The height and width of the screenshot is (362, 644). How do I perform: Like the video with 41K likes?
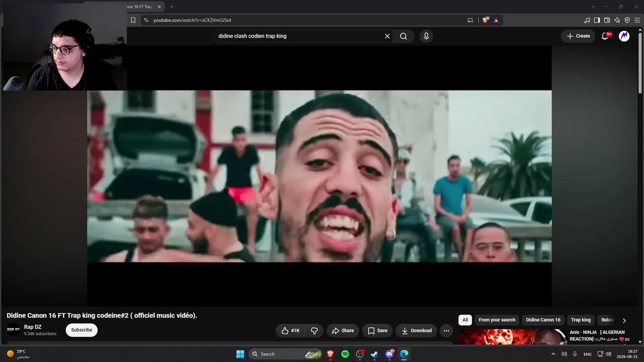coord(290,330)
